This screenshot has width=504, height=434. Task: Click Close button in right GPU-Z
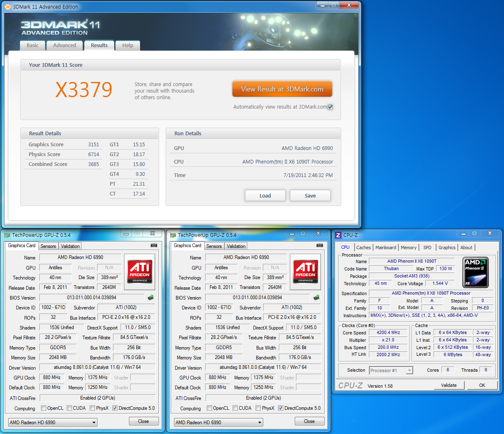point(309,421)
